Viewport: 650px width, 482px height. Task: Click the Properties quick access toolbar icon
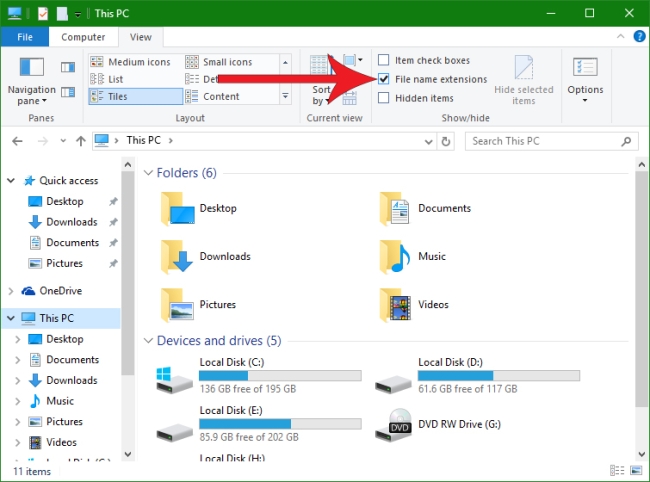(x=43, y=13)
